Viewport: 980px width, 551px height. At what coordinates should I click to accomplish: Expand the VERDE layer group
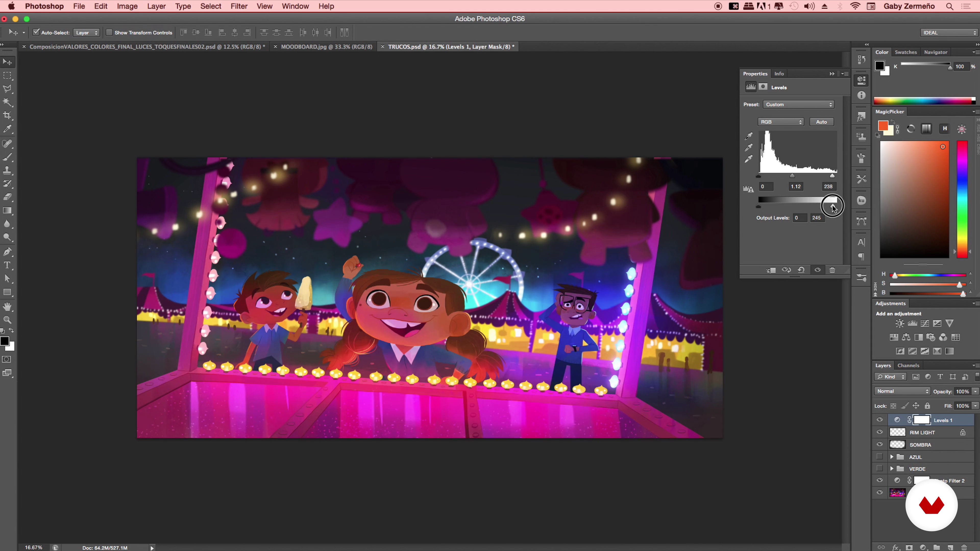891,469
